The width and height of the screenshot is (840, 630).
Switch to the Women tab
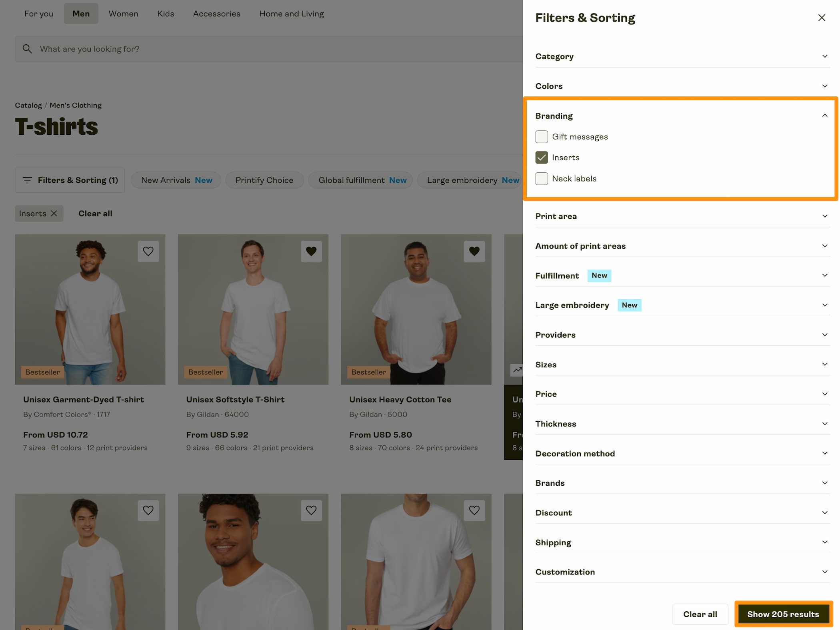point(123,14)
